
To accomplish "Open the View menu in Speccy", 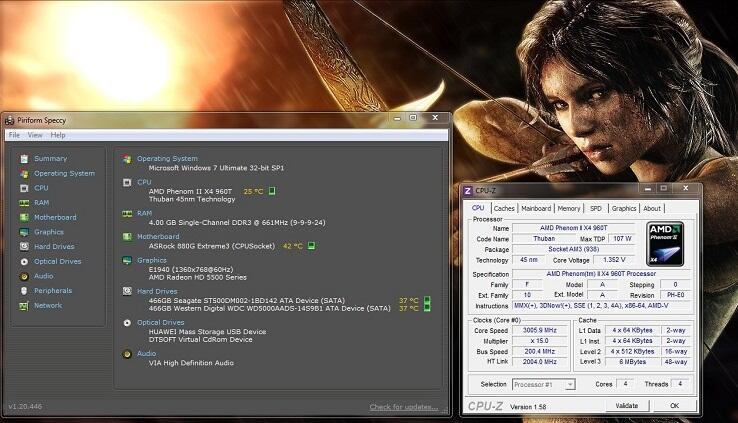I will pyautogui.click(x=35, y=135).
